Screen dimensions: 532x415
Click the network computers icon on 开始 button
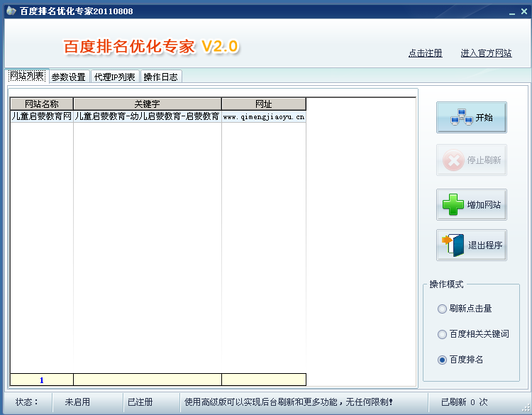(x=462, y=118)
